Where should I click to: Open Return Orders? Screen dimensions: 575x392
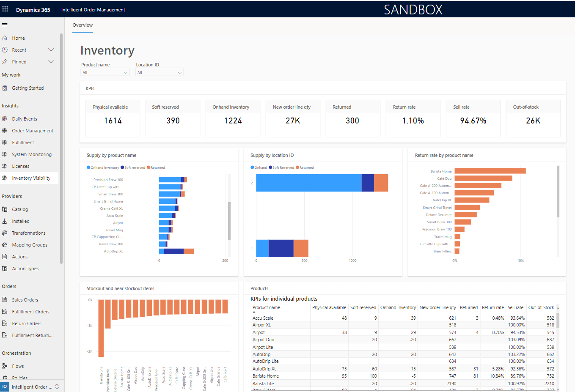point(28,323)
